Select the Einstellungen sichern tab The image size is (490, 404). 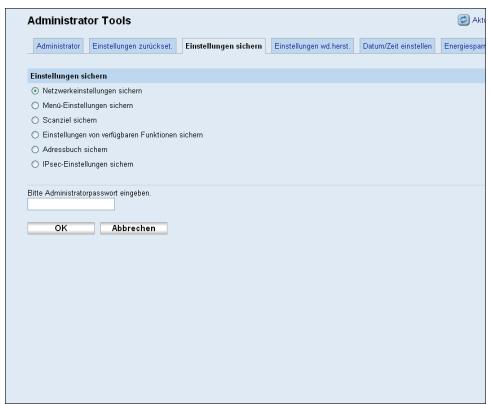click(224, 46)
